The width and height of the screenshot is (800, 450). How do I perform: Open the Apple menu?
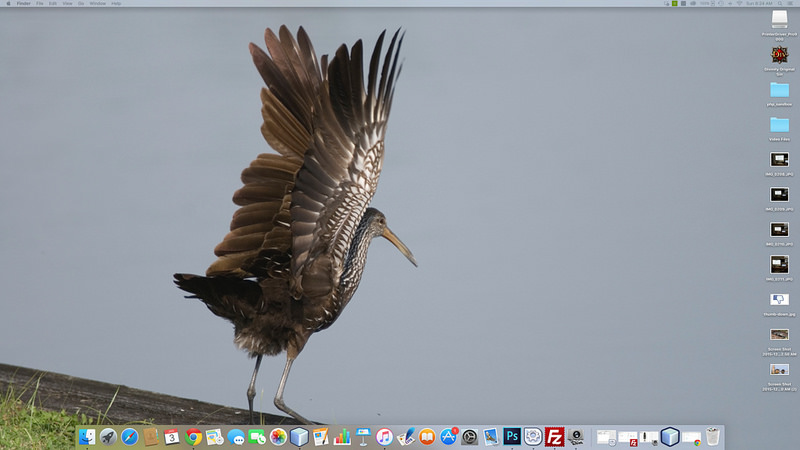pos(8,4)
